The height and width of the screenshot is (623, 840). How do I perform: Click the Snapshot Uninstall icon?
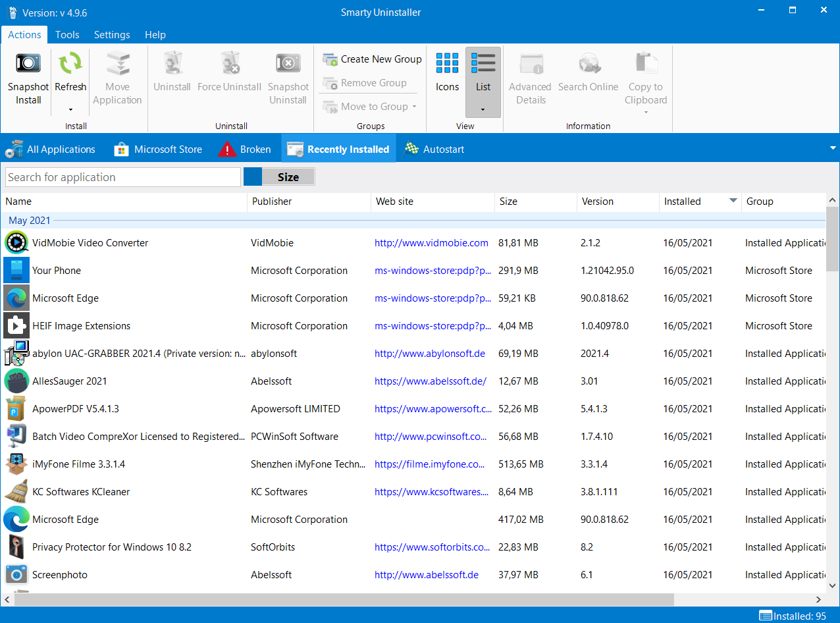click(x=288, y=63)
